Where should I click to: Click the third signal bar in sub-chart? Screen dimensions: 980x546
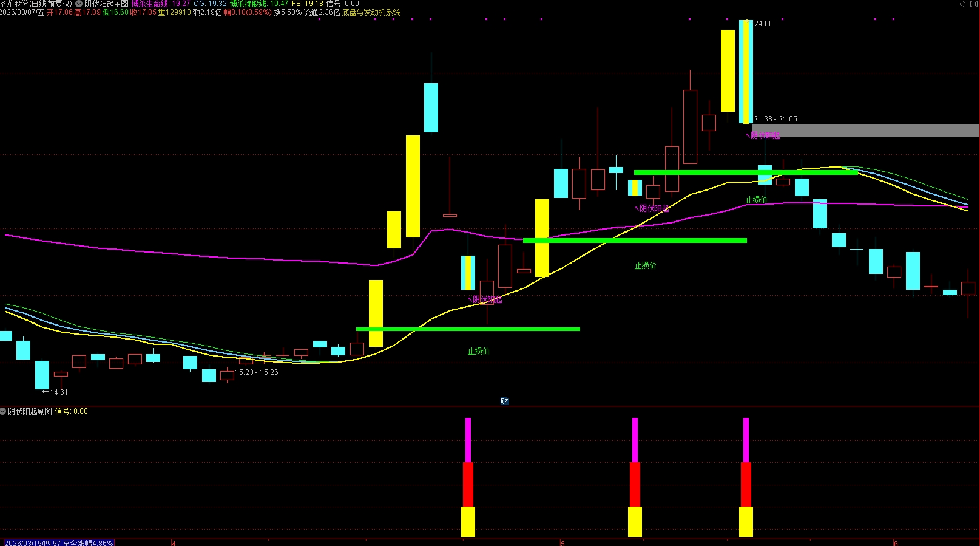[746, 477]
